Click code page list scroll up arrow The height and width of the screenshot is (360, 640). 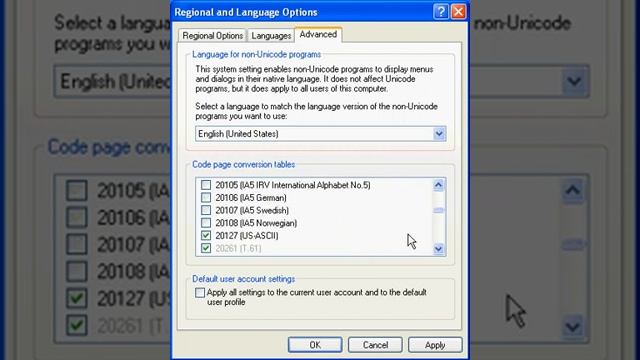click(x=438, y=185)
